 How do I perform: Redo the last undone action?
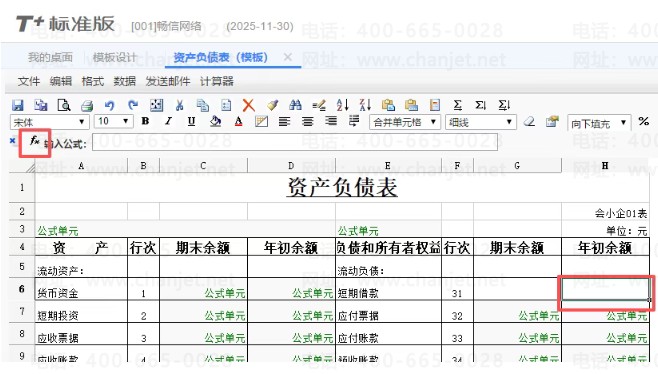click(133, 105)
